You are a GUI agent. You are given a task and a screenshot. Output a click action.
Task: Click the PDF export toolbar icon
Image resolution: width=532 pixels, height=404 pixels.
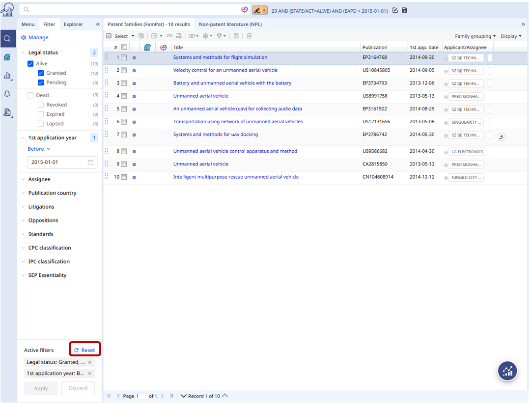179,36
